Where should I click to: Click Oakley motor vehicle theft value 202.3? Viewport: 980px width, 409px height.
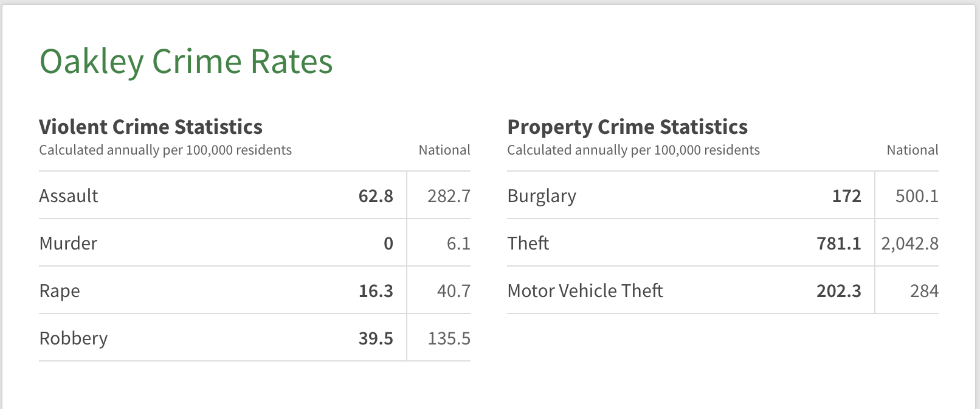coord(838,291)
